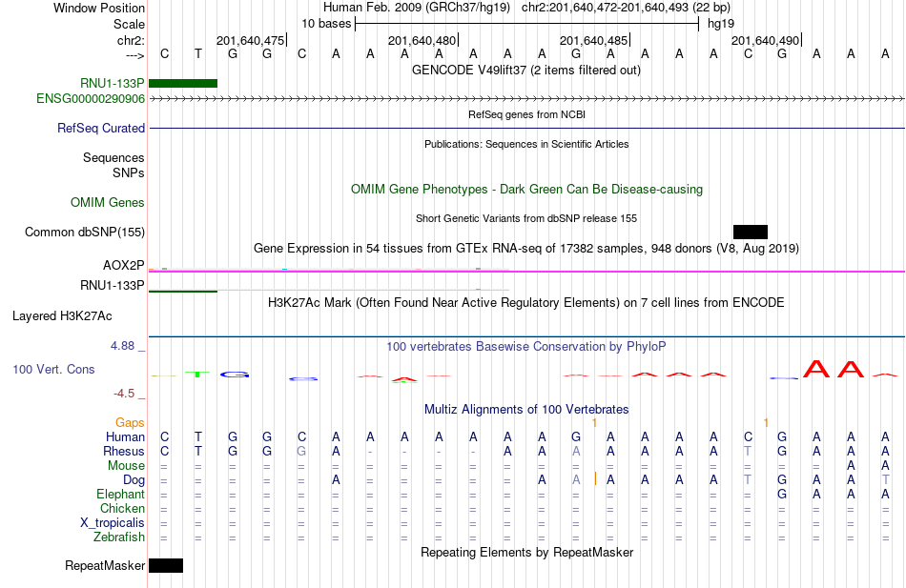906x588 pixels.
Task: Click the SNPs track label
Action: (x=129, y=172)
